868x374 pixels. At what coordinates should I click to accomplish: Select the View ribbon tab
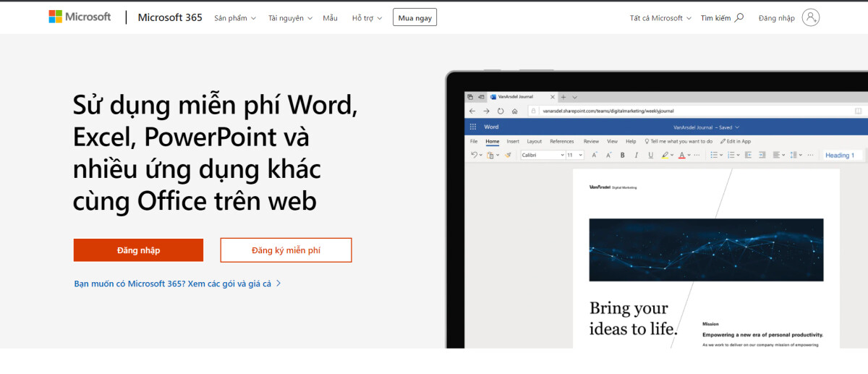point(613,141)
